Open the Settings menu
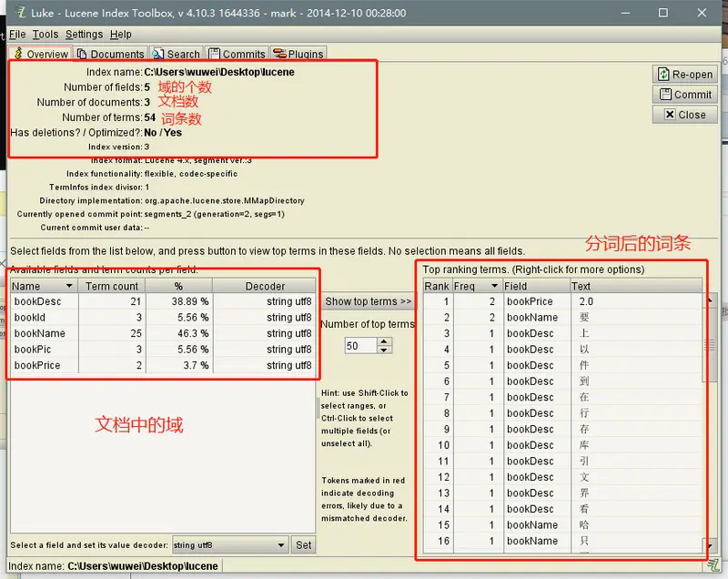Viewport: 728px width, 579px height. coord(84,35)
